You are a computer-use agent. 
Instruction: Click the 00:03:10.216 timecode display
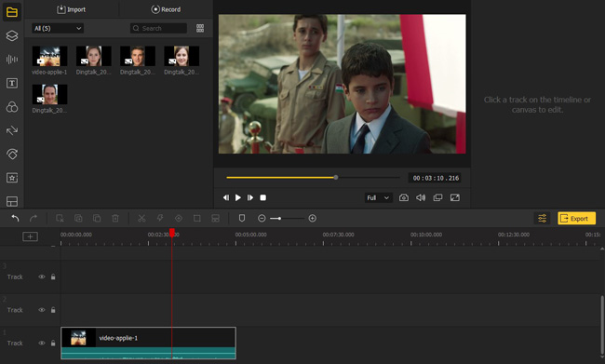(436, 178)
